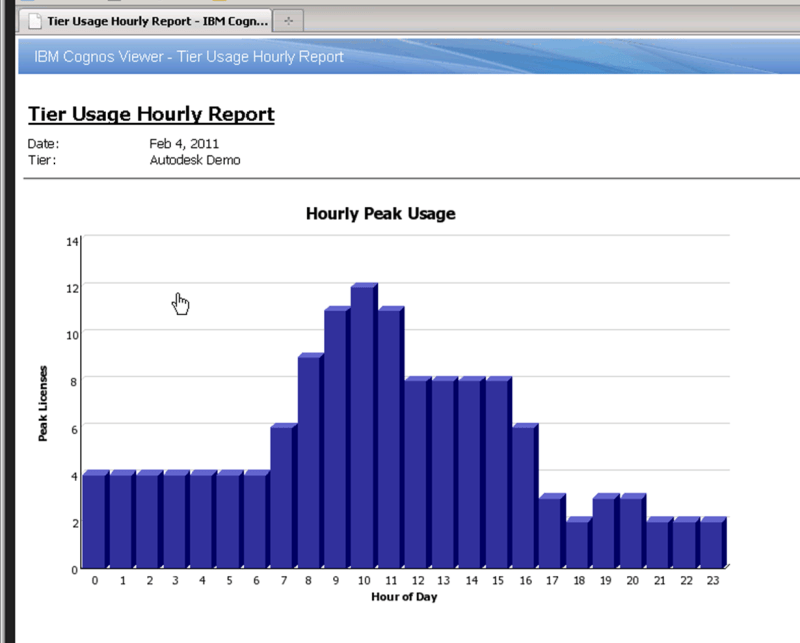Click the bar for hour 11

coord(390,438)
